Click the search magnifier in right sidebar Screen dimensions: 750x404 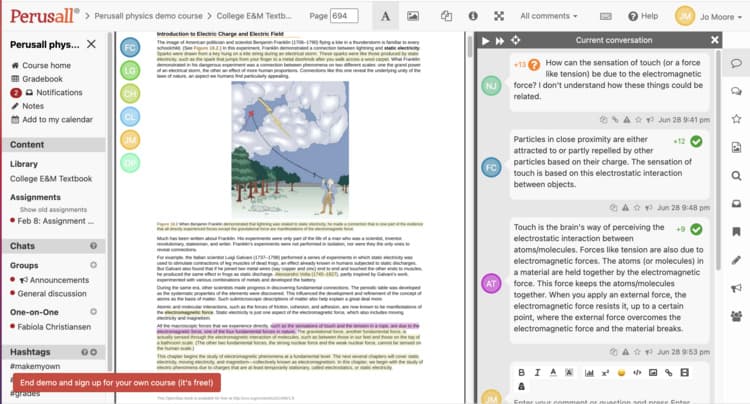coord(736,177)
